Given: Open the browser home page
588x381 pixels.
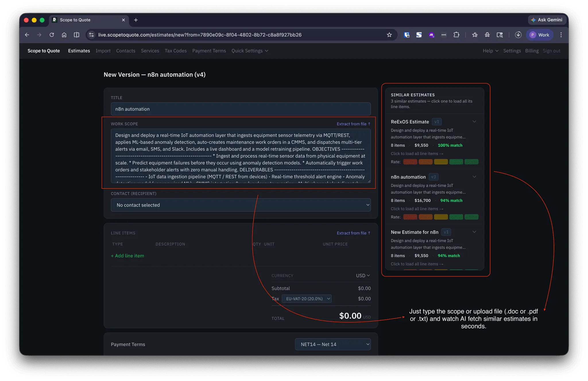Looking at the screenshot, I should coord(64,35).
